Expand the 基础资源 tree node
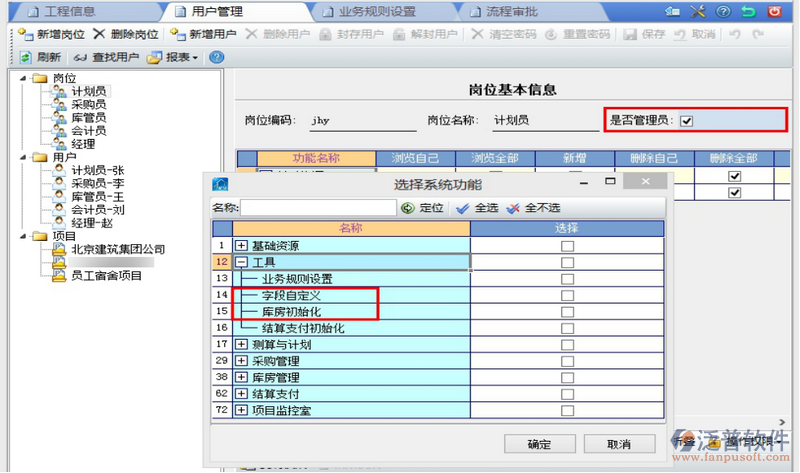This screenshot has height=473, width=800. click(x=241, y=245)
